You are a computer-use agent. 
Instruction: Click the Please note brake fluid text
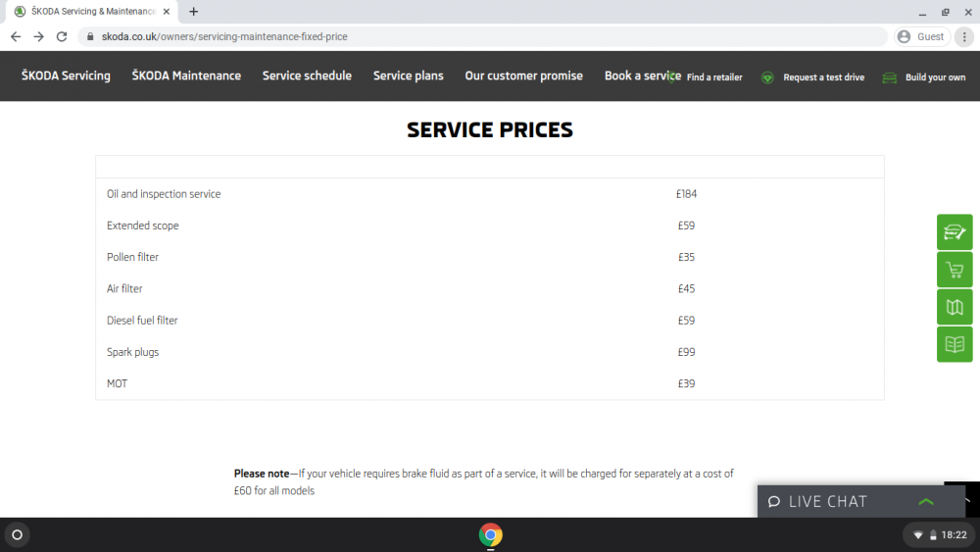pyautogui.click(x=484, y=482)
